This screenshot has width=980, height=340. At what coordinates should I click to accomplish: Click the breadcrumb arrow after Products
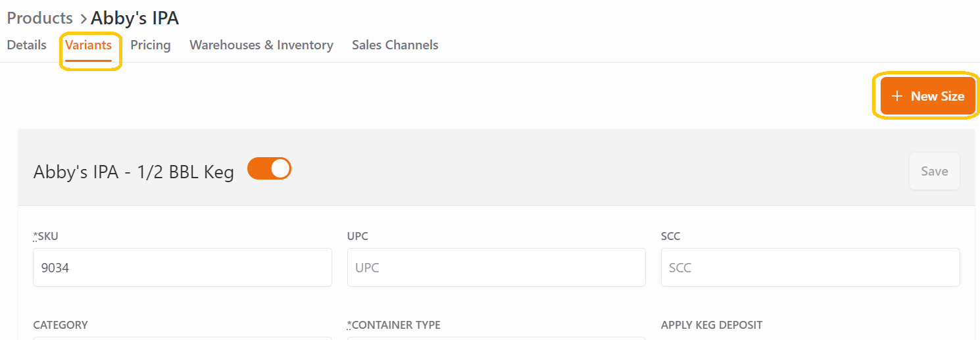point(84,18)
